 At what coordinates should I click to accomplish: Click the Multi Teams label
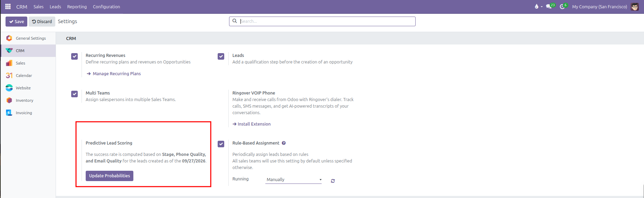98,93
